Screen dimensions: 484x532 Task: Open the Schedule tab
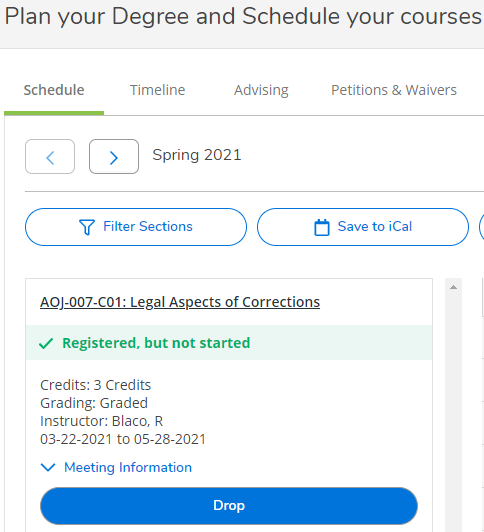click(x=54, y=90)
